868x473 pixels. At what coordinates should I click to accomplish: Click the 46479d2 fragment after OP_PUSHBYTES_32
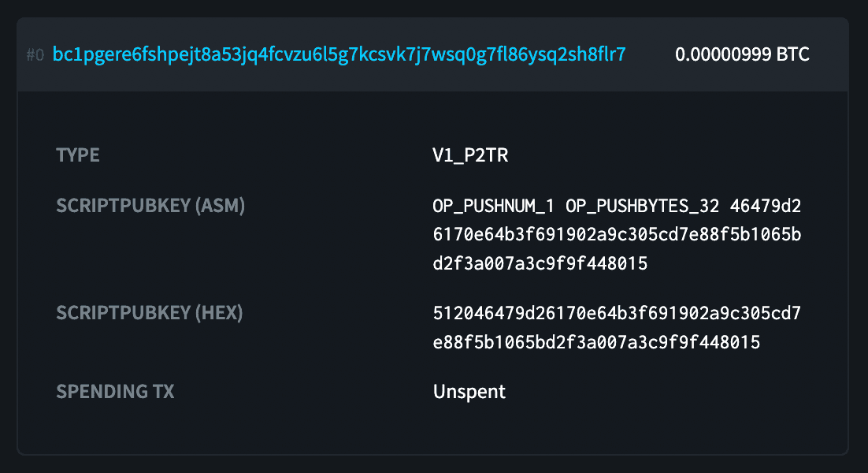pos(766,206)
